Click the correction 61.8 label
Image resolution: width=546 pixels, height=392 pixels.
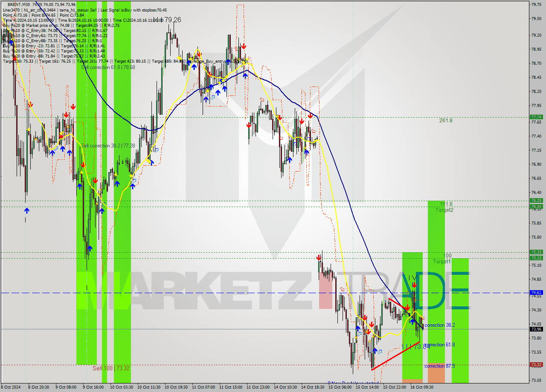pyautogui.click(x=440, y=345)
